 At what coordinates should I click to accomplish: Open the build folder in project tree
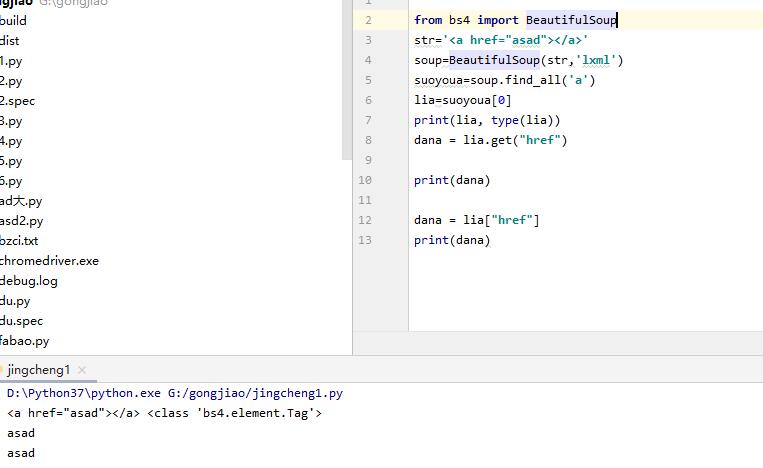[x=14, y=20]
